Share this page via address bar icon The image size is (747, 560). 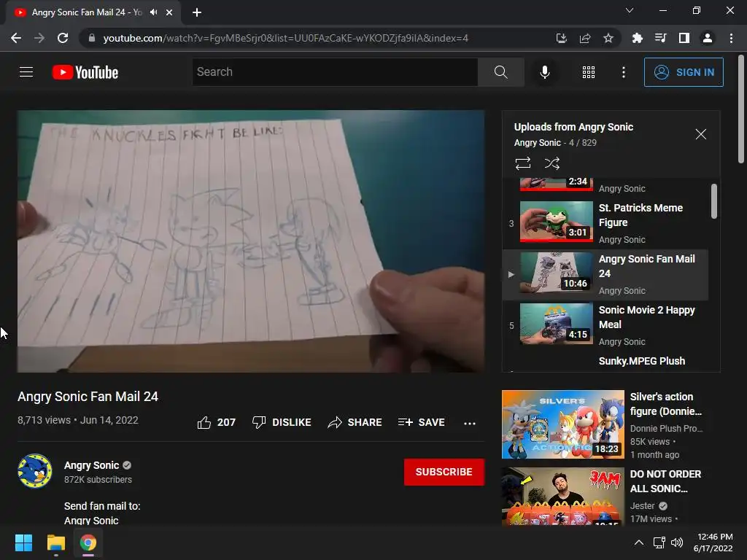pyautogui.click(x=585, y=38)
